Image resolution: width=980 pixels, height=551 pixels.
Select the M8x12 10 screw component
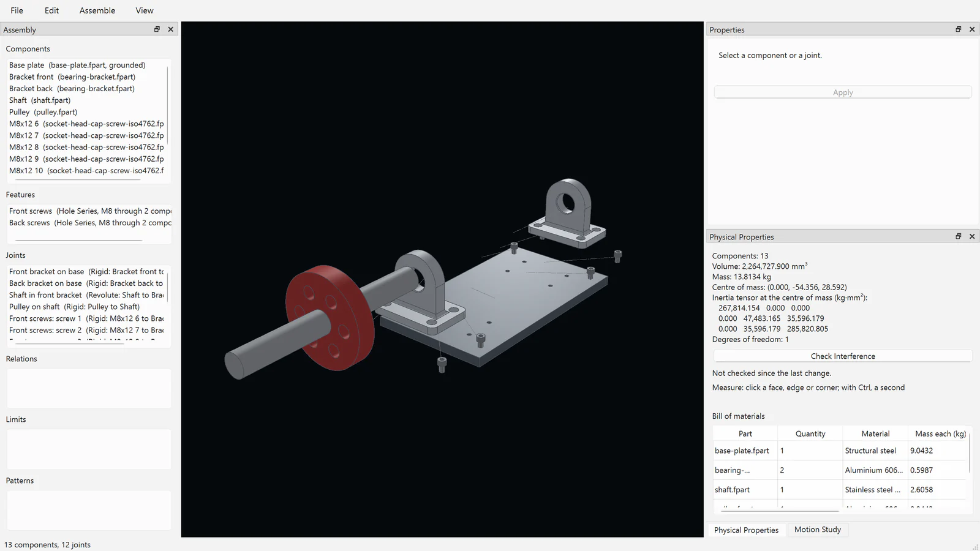pos(87,170)
